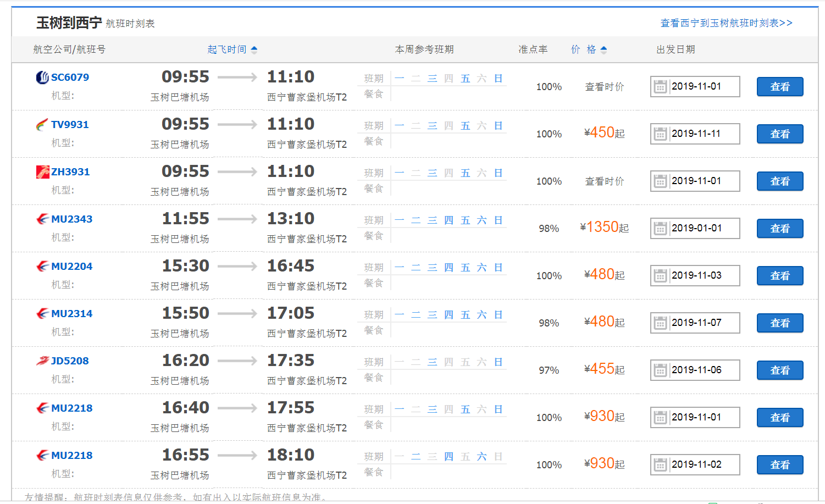Viewport: 825px width, 504px height.
Task: Click the 准点率 column header
Action: [533, 49]
